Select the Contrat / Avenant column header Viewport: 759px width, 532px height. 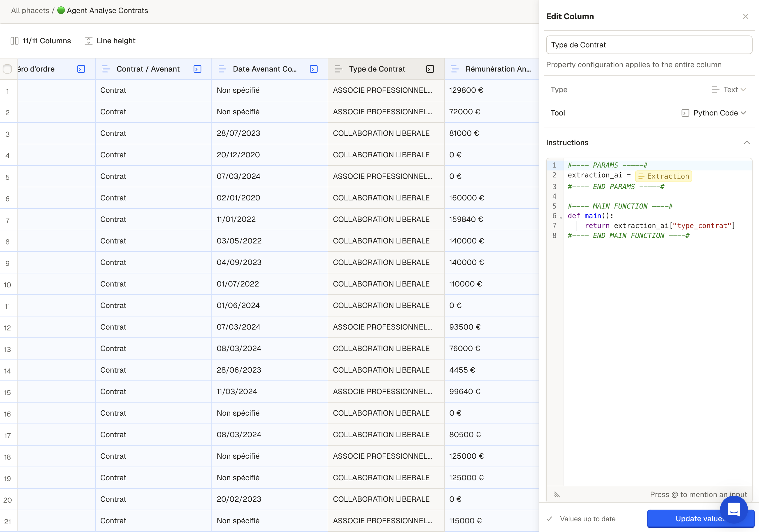[153, 69]
